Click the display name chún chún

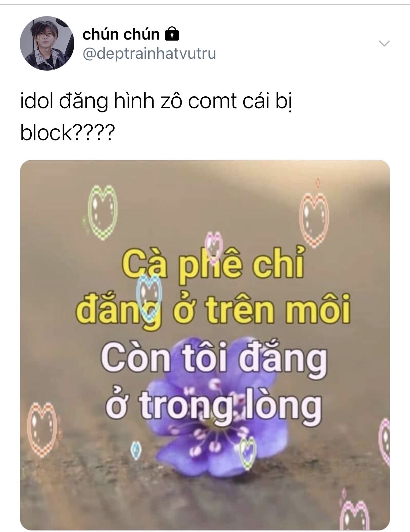121,34
